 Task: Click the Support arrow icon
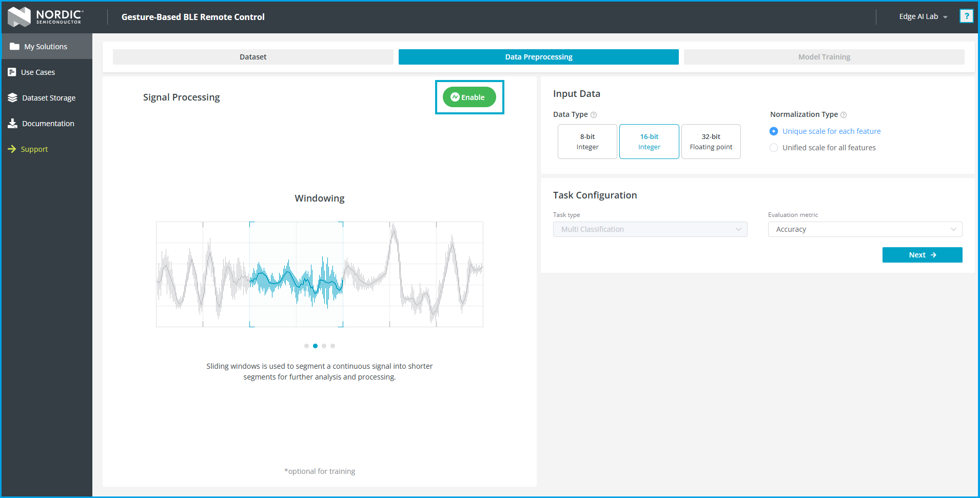click(x=12, y=149)
